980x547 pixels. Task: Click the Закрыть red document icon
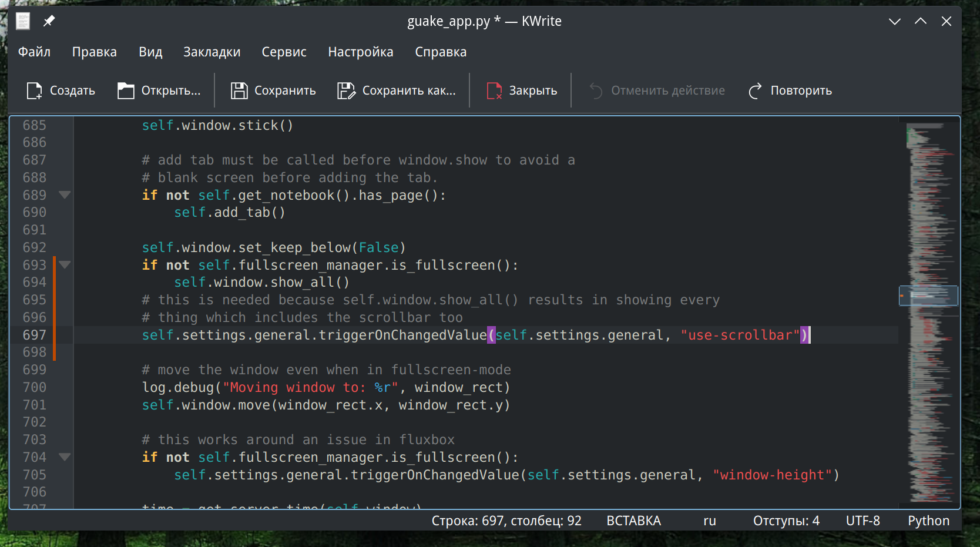(x=494, y=90)
